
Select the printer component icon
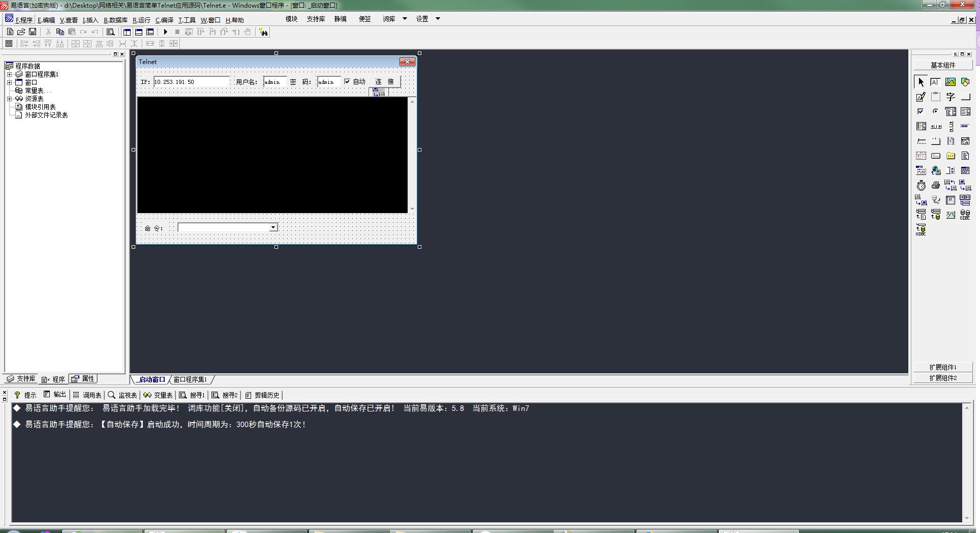click(x=935, y=186)
